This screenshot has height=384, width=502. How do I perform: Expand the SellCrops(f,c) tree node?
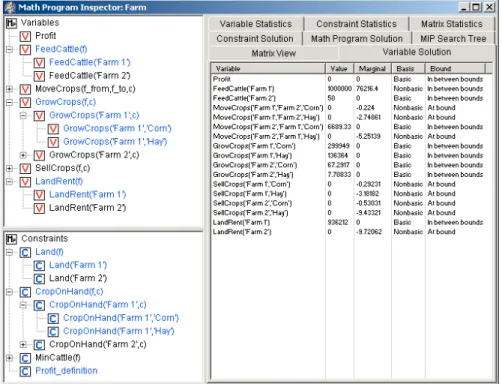click(9, 168)
